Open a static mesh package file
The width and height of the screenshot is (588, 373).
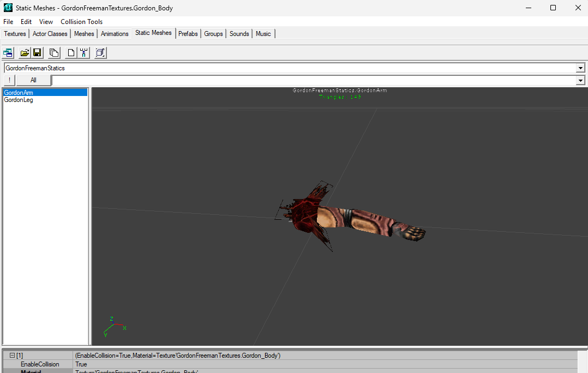click(x=25, y=52)
